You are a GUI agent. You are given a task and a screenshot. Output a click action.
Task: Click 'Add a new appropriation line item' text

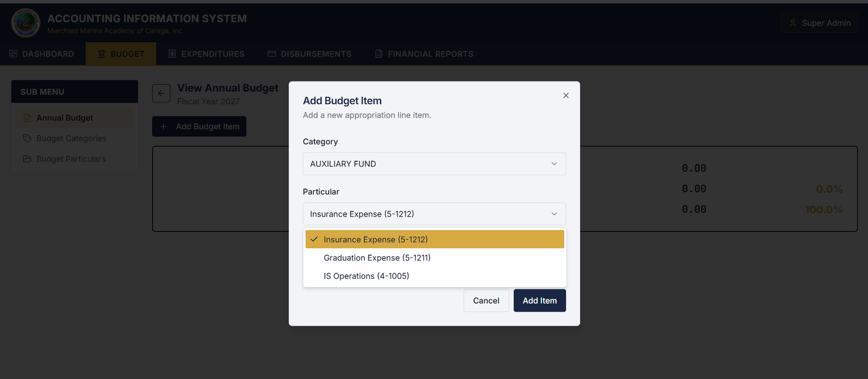(x=367, y=115)
